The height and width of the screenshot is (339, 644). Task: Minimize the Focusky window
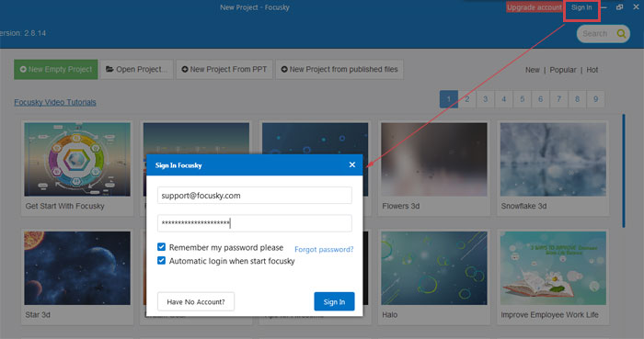point(604,7)
